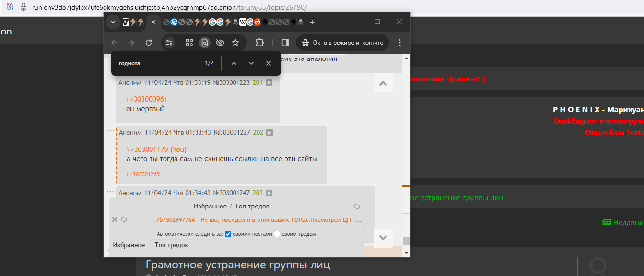The width and height of the screenshot is (644, 276).
Task: Click the scrollbar down arrow in incognito window
Action: pos(406,253)
